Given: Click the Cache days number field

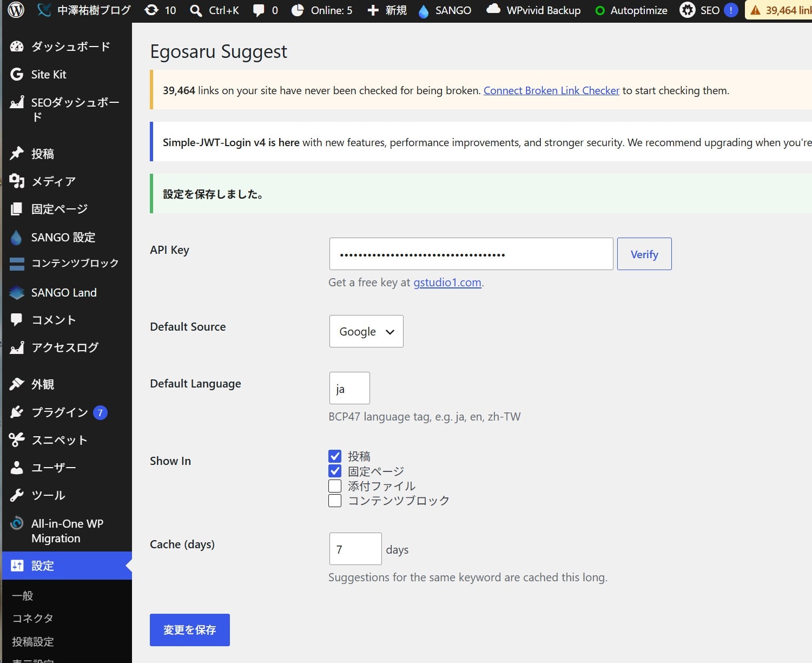Looking at the screenshot, I should pos(355,549).
